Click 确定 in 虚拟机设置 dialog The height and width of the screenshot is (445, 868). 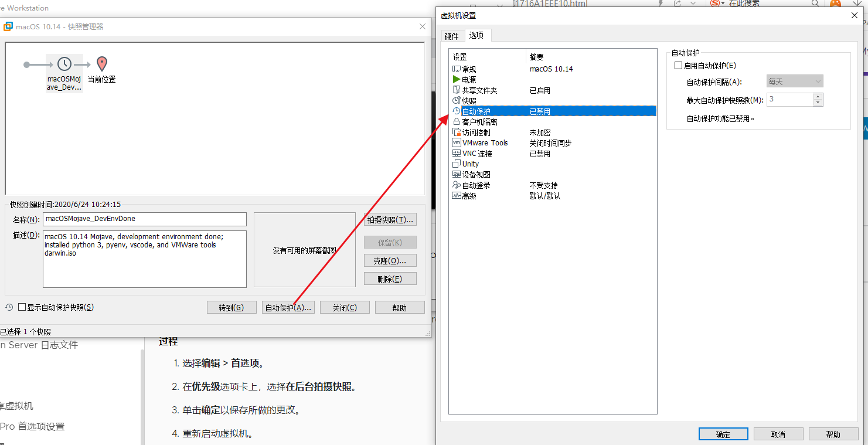(x=723, y=434)
